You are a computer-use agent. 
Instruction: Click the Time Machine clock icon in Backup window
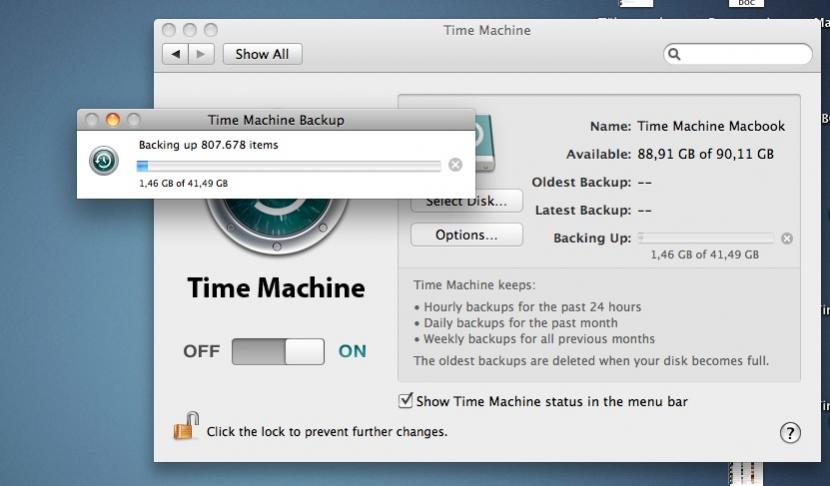[x=104, y=160]
